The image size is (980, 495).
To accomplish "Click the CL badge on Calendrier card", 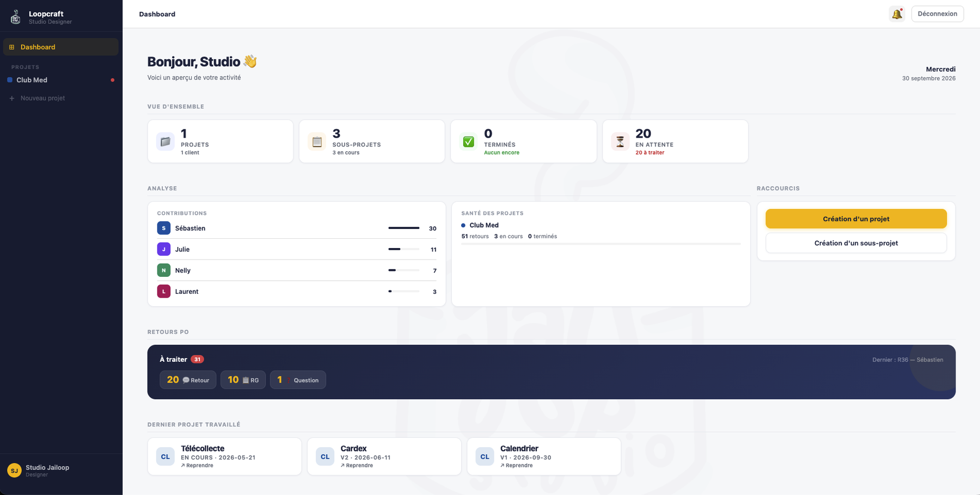I will tap(485, 456).
